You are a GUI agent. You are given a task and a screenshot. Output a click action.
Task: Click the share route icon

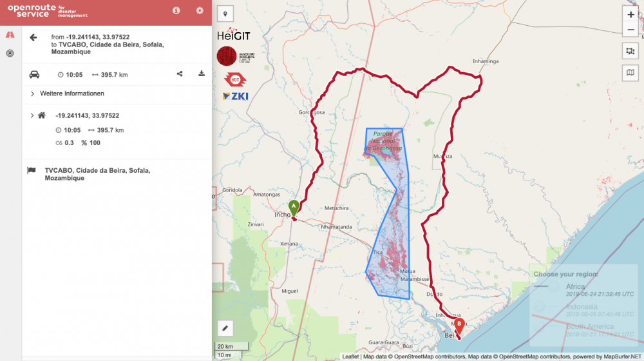[180, 74]
